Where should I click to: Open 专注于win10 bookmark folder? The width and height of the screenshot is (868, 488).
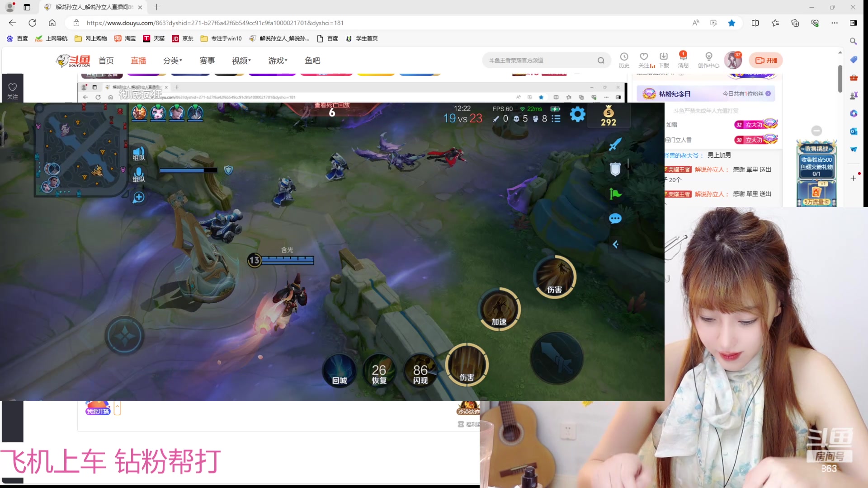[221, 38]
